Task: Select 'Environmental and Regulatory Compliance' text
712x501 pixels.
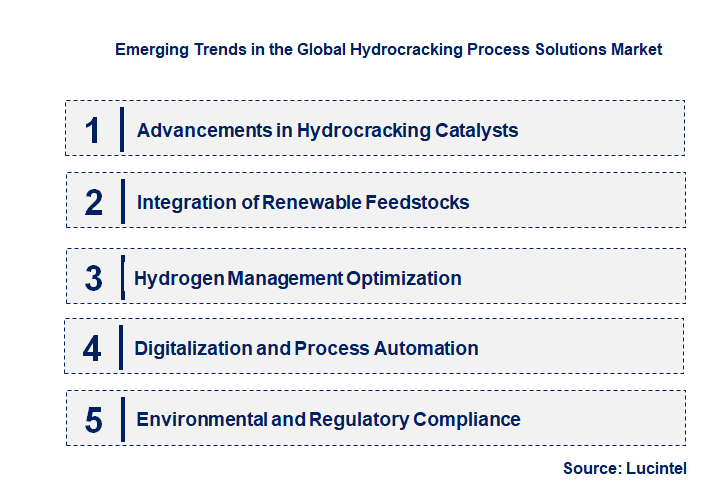Action: point(328,419)
